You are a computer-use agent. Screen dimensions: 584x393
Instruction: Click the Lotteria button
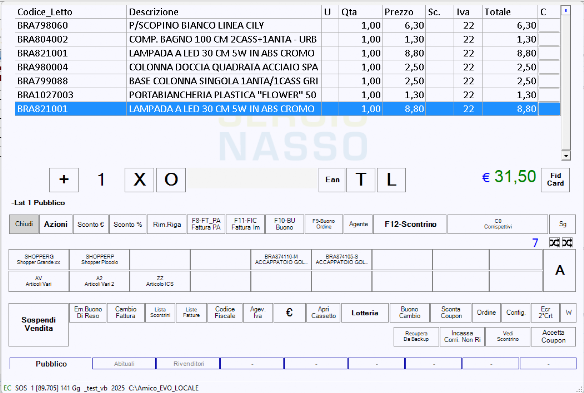coord(365,313)
